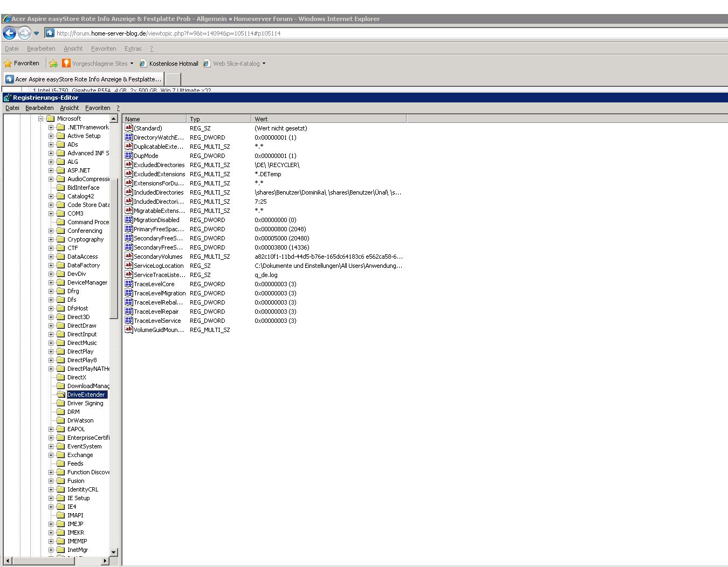Click the Wert column header

[329, 119]
